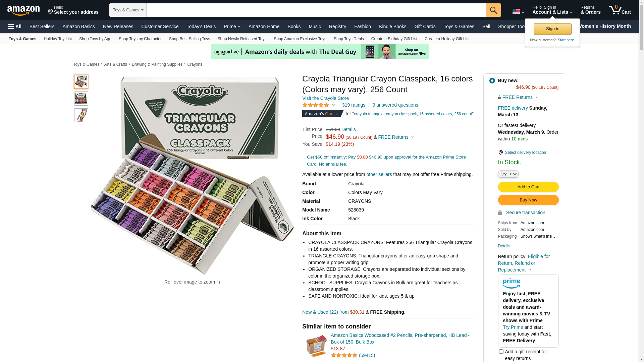Expand the Eligible for Return policy chevron

[530, 270]
